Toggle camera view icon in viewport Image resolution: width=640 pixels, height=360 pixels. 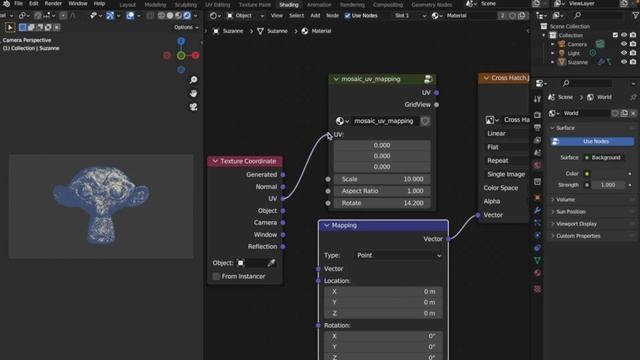[193, 107]
